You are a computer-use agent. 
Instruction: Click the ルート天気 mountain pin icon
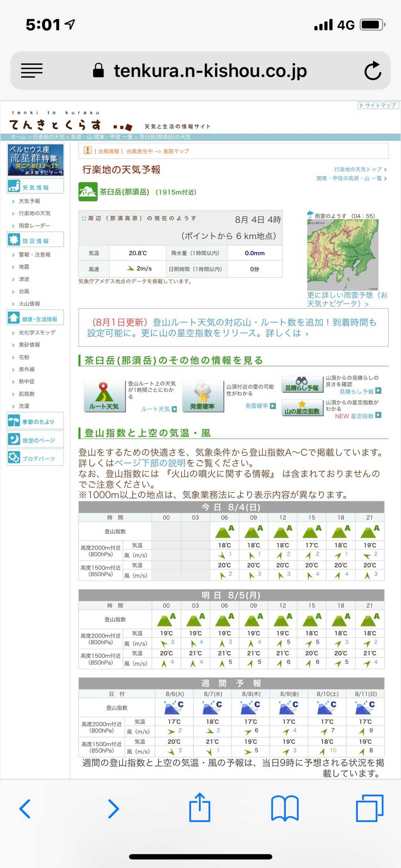tap(104, 396)
